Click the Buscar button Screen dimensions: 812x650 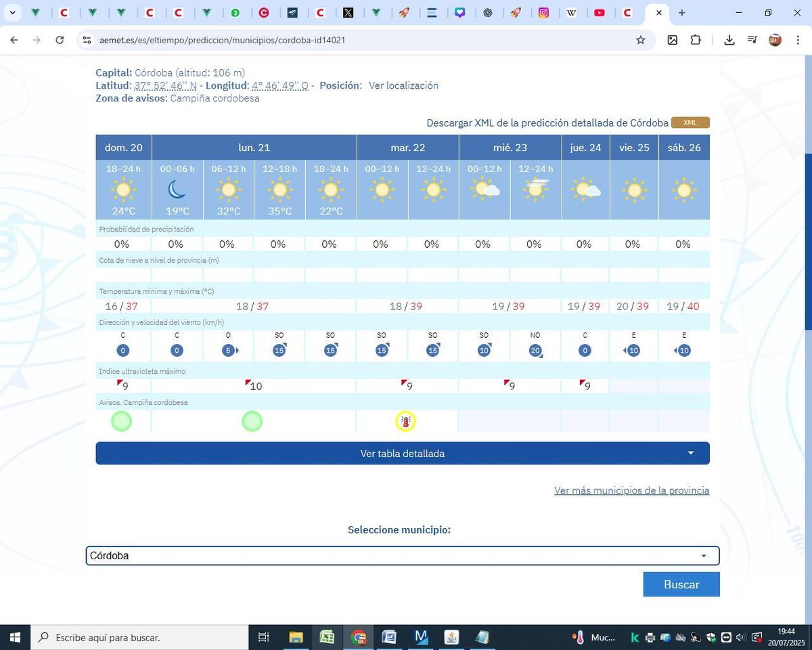click(x=681, y=584)
